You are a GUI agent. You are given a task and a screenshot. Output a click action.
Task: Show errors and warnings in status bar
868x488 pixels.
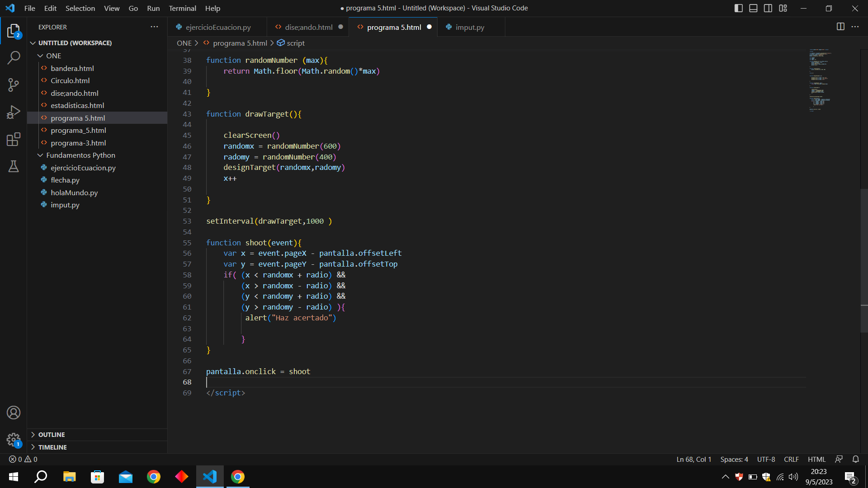point(23,459)
